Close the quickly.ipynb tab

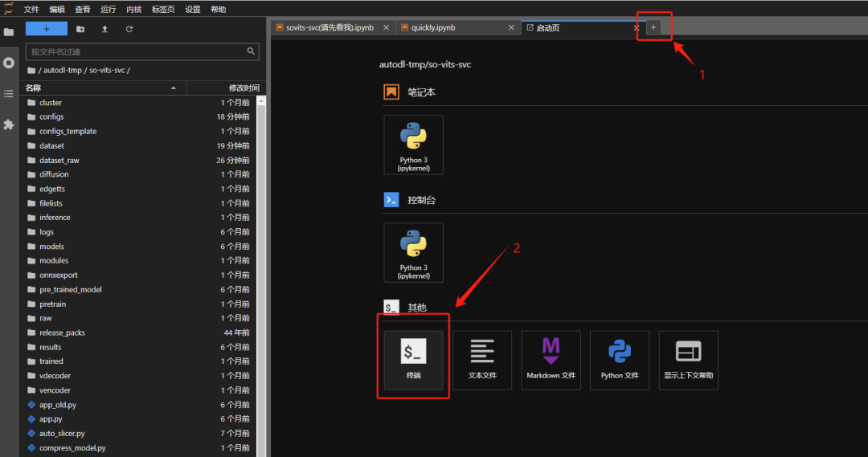(x=511, y=27)
